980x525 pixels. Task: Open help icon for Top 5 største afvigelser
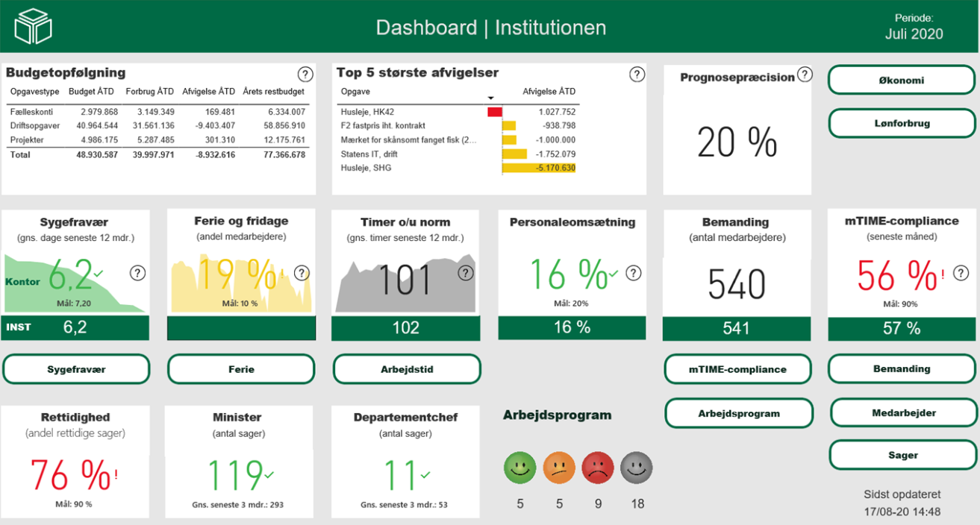637,75
